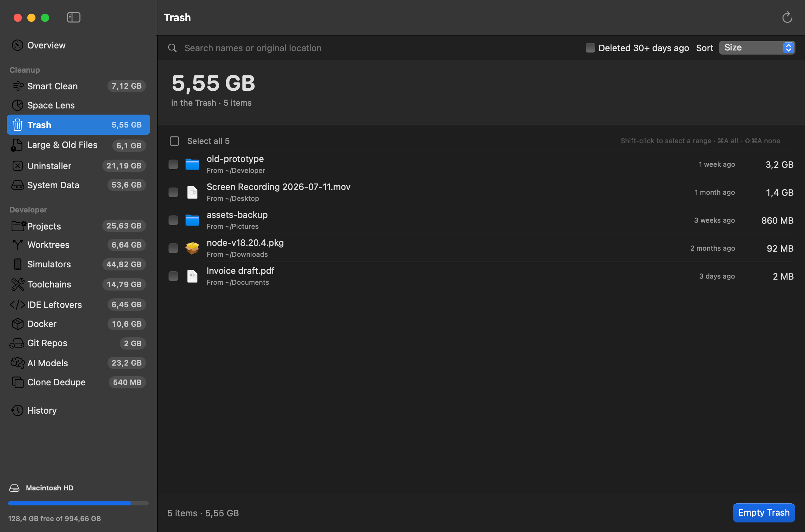Check the assets-backup item checkbox
The height and width of the screenshot is (532, 805).
click(x=173, y=220)
